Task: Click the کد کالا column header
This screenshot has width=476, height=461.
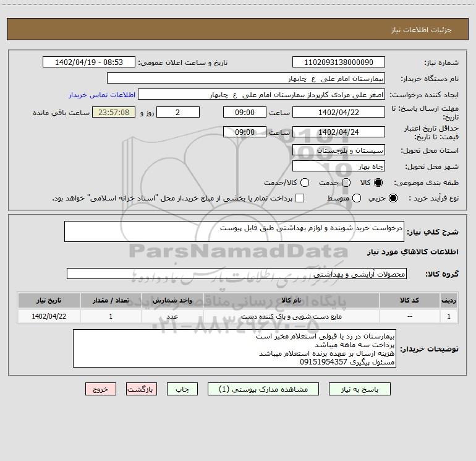Action: [409, 300]
